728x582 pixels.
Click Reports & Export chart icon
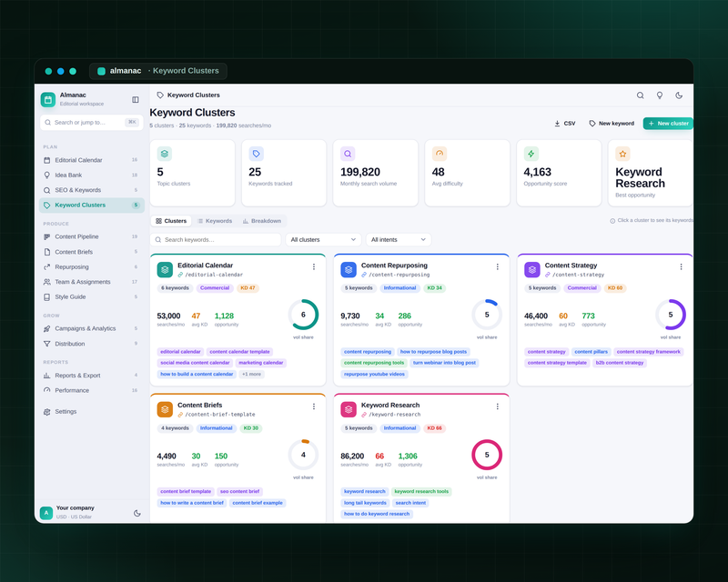[x=47, y=376]
